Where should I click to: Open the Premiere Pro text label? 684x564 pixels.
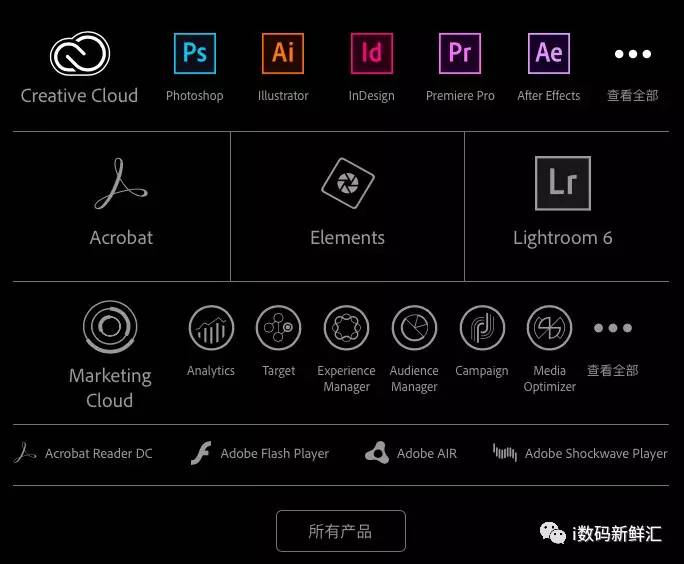click(460, 96)
